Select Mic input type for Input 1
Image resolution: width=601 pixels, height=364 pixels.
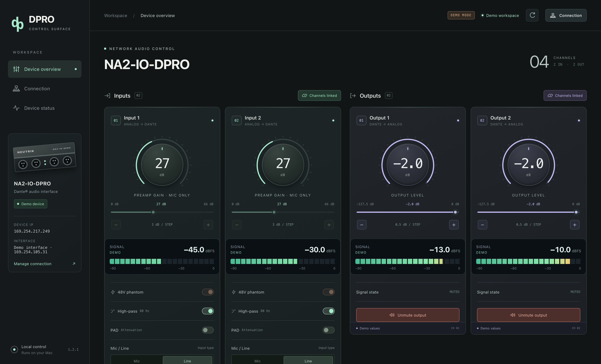[x=137, y=361]
